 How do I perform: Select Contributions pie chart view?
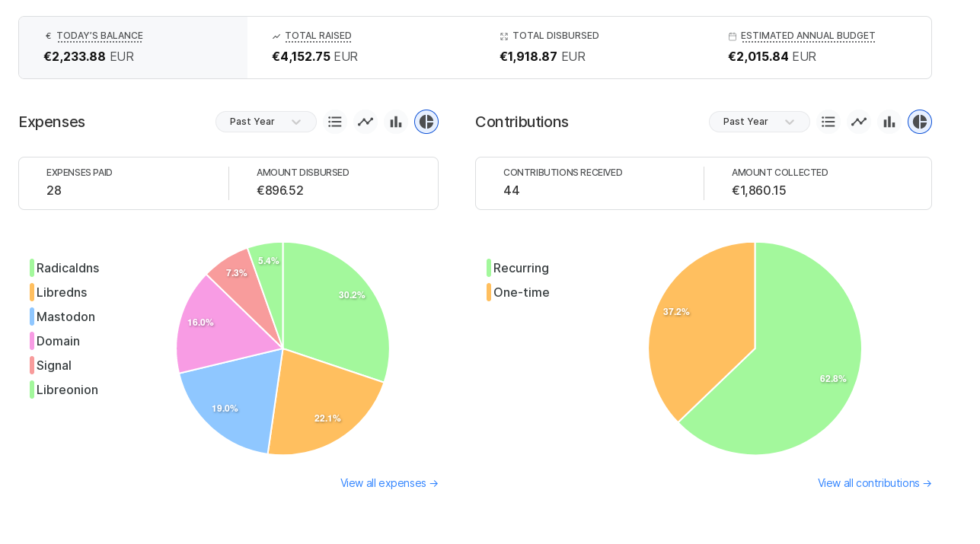coord(920,122)
